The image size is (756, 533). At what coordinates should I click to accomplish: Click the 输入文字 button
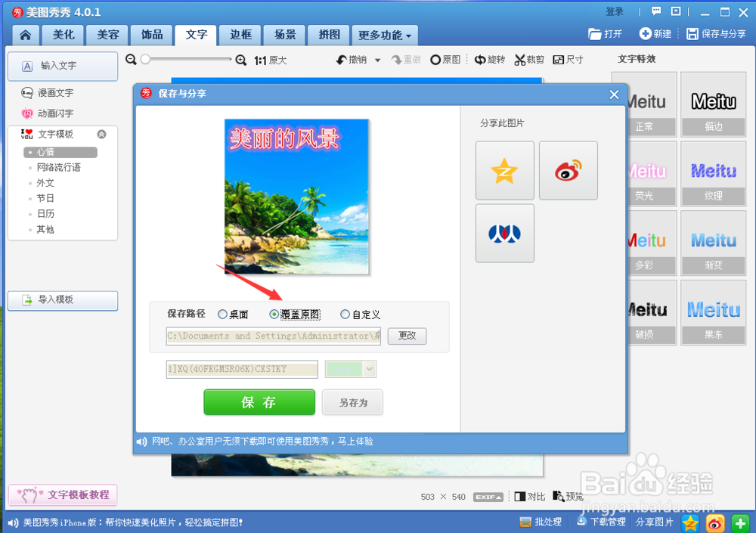(63, 66)
